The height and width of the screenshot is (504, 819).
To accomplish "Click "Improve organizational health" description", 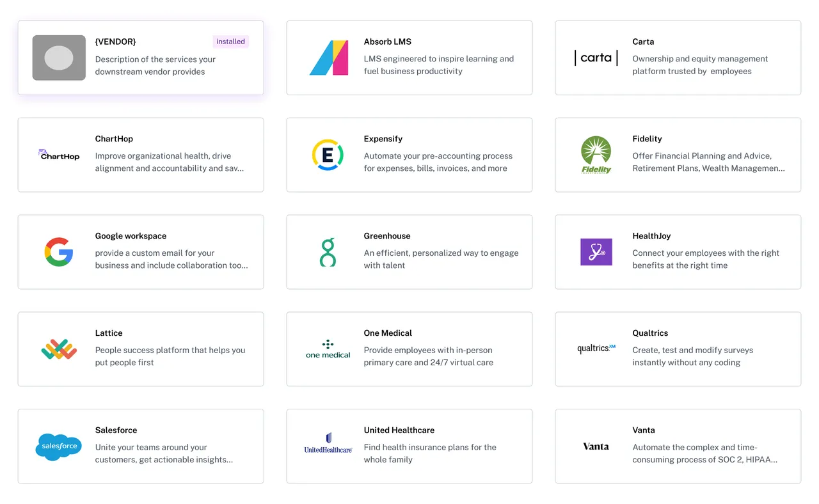I will click(x=170, y=162).
